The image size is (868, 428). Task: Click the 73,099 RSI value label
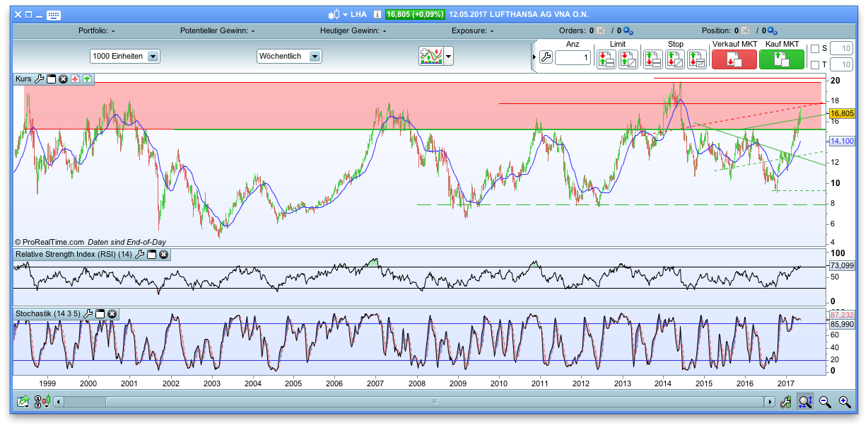point(842,265)
